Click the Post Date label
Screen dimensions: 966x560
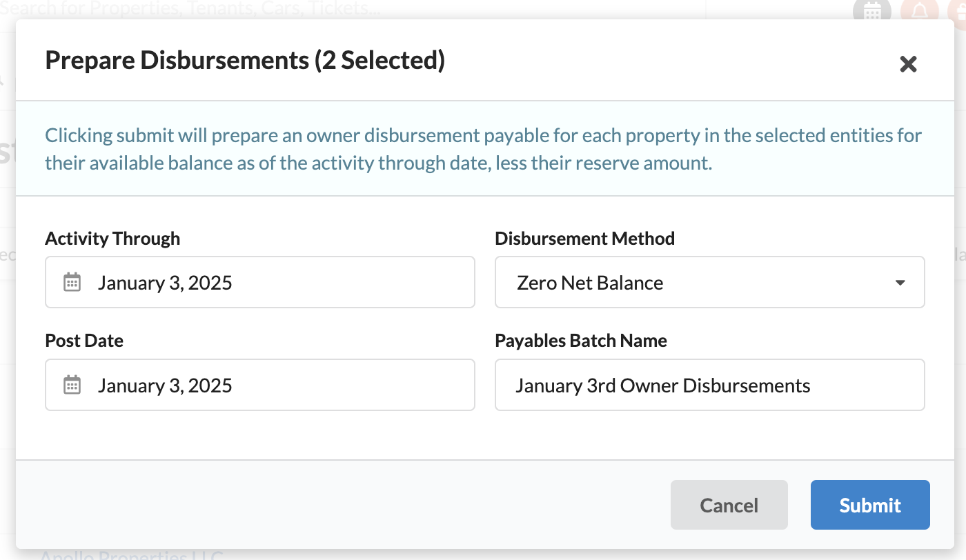(84, 341)
